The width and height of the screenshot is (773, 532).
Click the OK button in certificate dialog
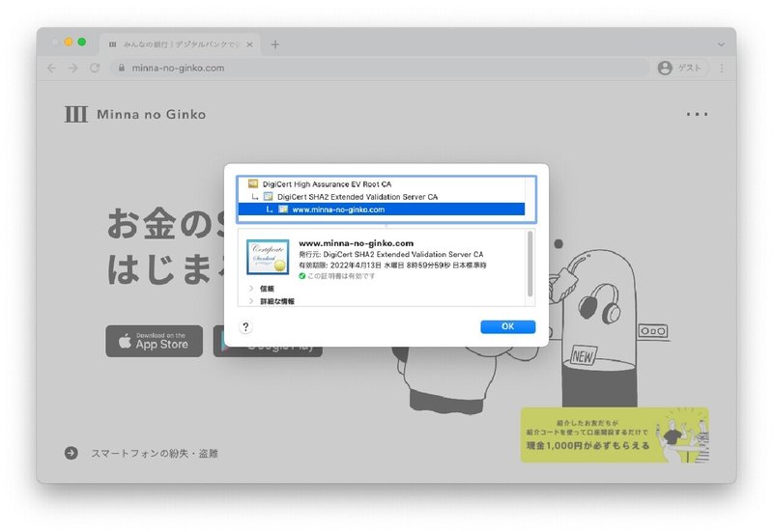[508, 326]
